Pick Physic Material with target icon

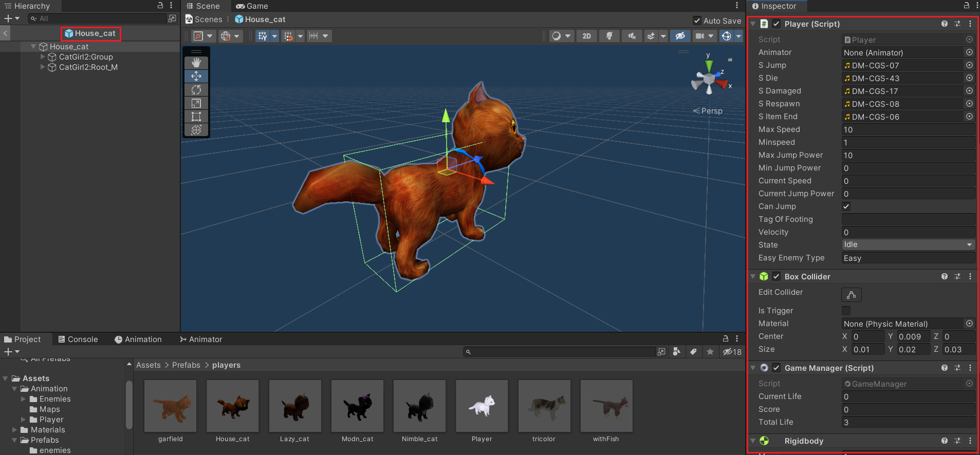[969, 324]
